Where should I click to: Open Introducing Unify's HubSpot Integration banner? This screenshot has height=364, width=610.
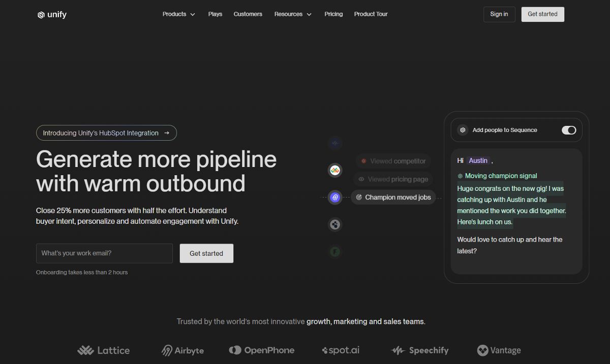(x=106, y=133)
